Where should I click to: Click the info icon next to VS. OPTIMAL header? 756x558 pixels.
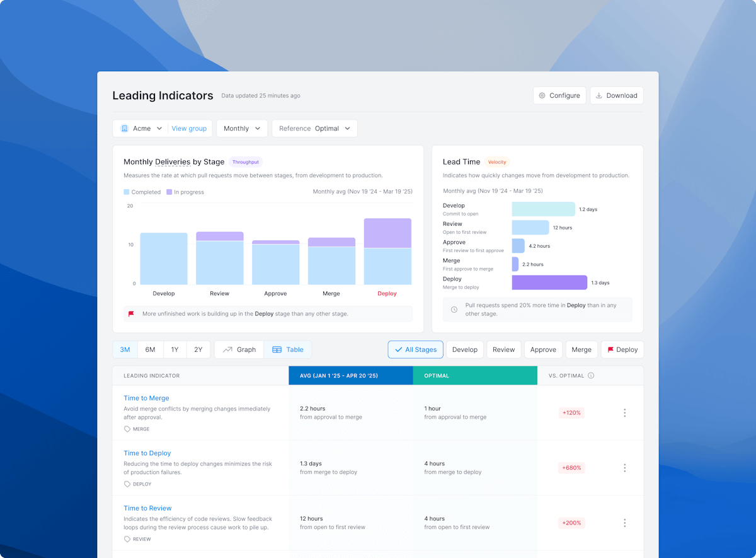tap(590, 375)
